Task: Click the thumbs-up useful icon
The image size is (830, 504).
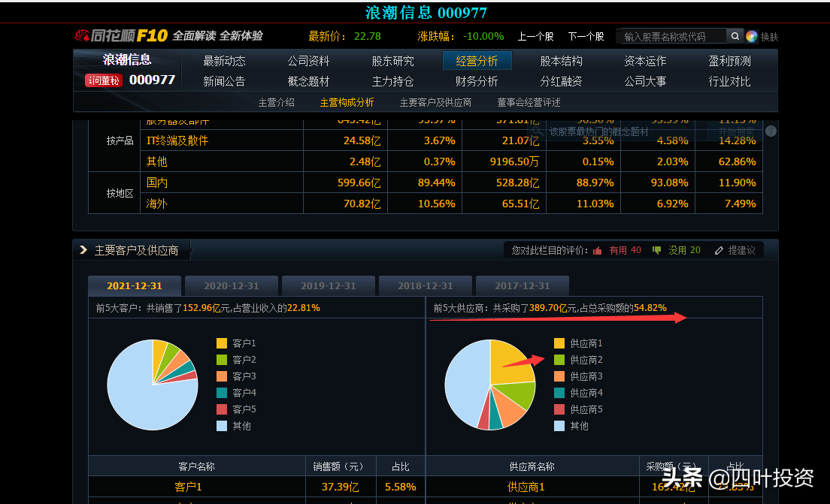Action: point(598,251)
